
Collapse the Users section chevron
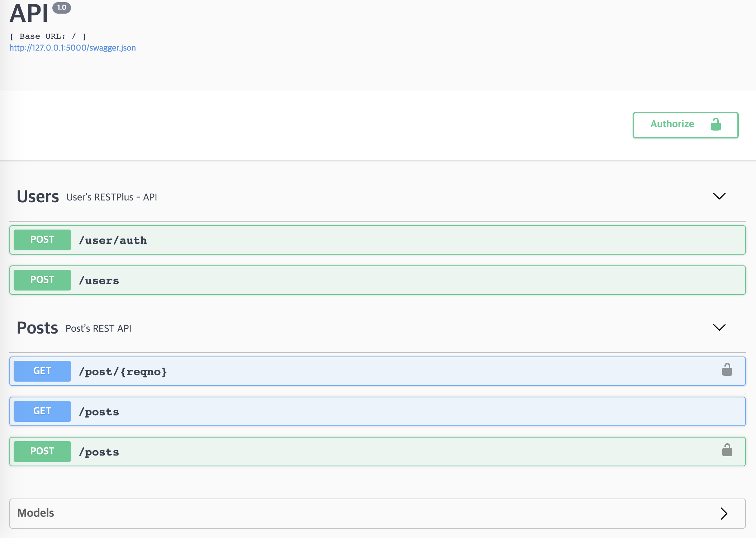pyautogui.click(x=719, y=196)
